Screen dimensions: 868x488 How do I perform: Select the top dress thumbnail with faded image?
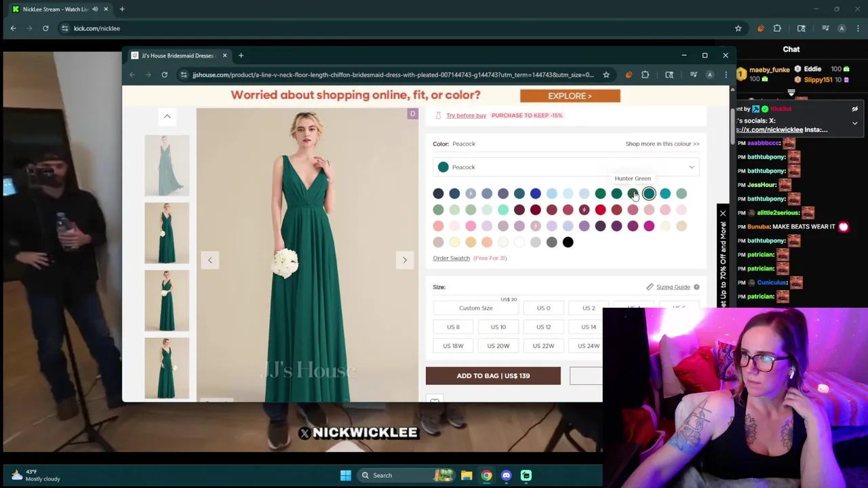coord(167,165)
